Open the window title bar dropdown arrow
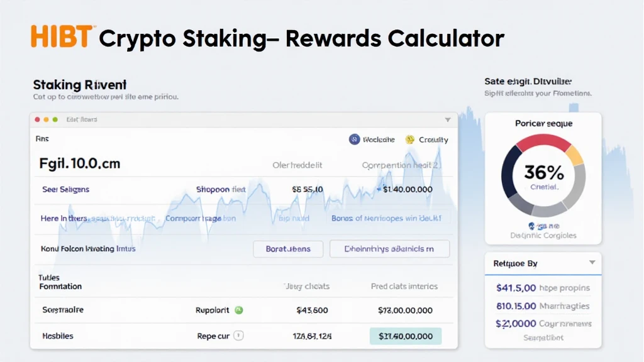The width and height of the screenshot is (644, 362). (448, 119)
